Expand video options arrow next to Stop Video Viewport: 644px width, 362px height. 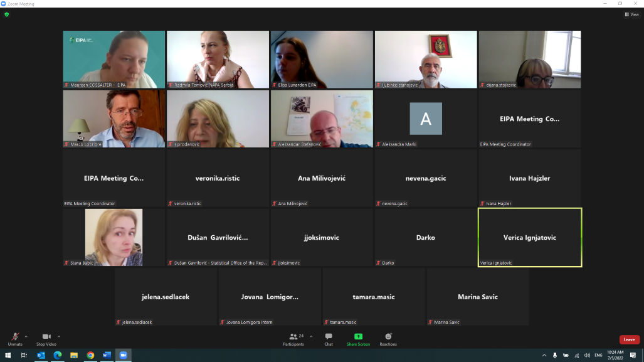click(x=59, y=336)
